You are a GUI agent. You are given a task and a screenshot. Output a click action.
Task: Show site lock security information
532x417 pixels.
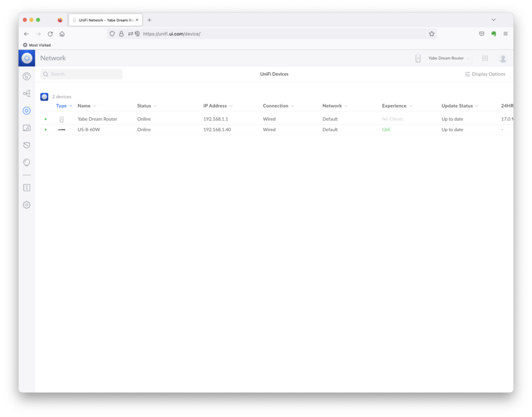[121, 34]
